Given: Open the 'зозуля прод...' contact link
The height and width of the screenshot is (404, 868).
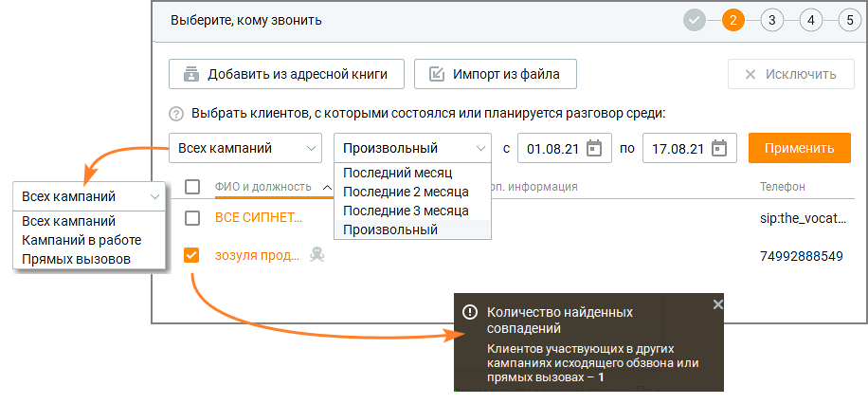Looking at the screenshot, I should pyautogui.click(x=258, y=255).
